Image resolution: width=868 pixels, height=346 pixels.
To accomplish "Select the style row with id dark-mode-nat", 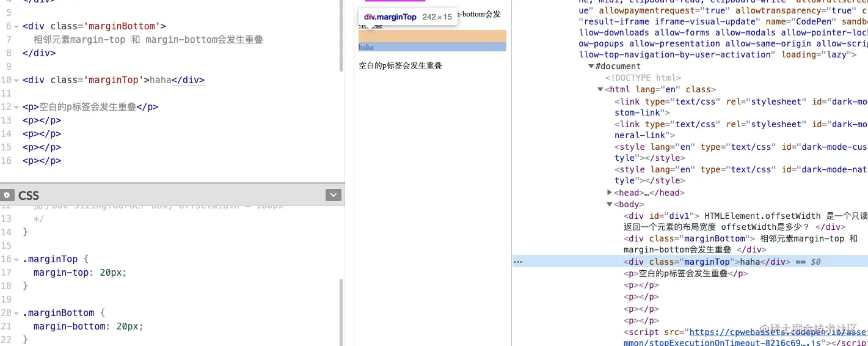I will tap(741, 175).
